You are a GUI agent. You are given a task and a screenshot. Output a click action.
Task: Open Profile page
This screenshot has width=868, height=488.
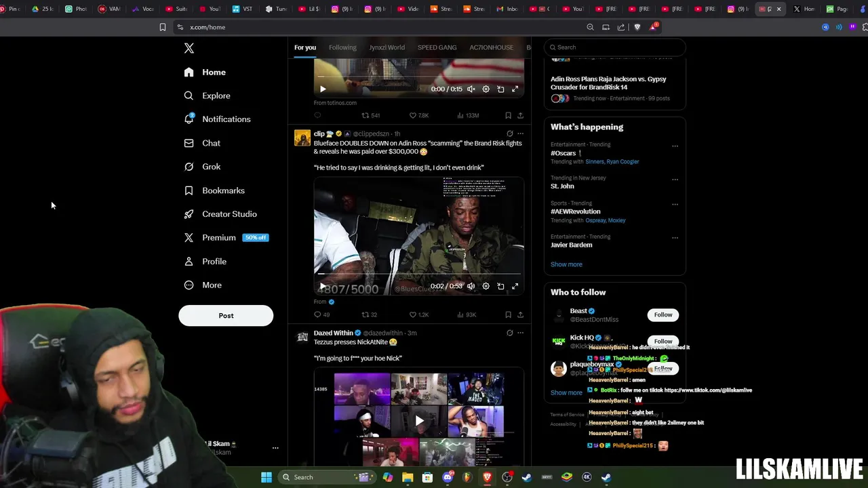pyautogui.click(x=205, y=262)
